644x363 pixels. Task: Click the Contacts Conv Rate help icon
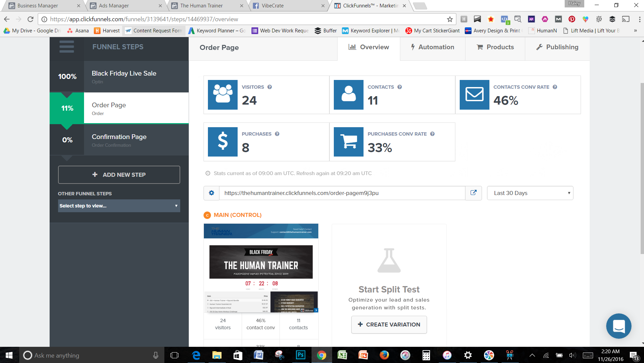click(x=555, y=87)
